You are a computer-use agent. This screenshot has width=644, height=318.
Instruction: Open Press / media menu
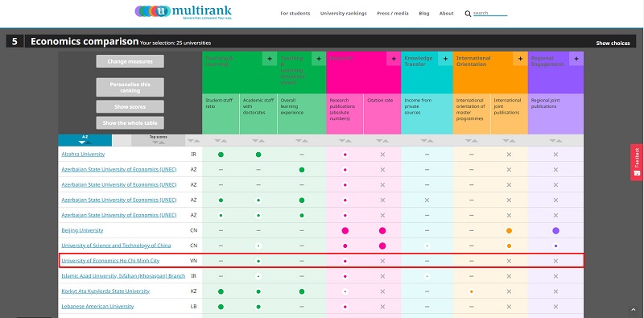(393, 13)
